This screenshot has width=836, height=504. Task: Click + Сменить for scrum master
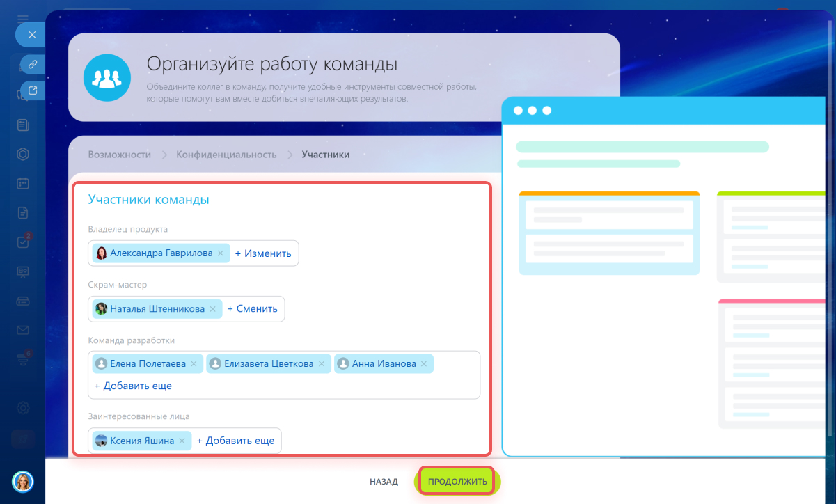point(253,308)
